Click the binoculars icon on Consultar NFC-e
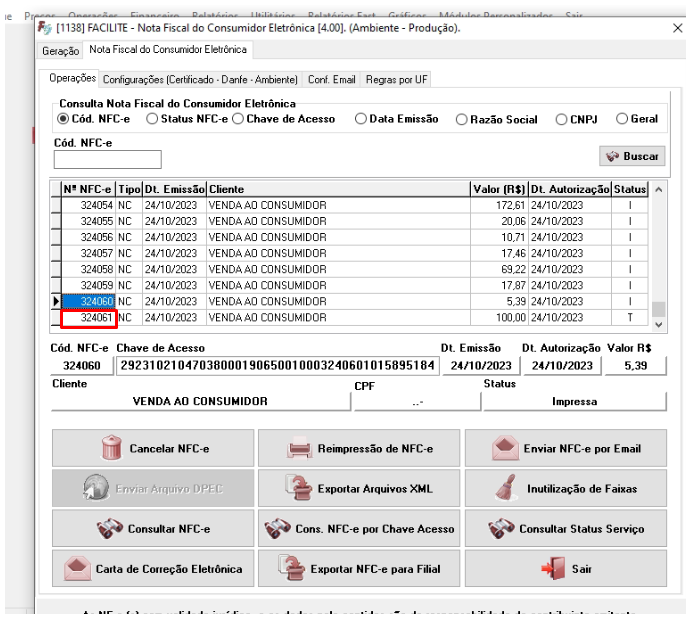Screen dimensions: 691x617 tap(109, 528)
